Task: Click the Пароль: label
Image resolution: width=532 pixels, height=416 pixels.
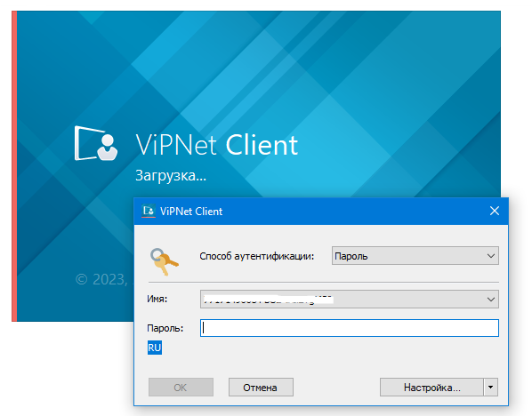Action: coord(165,328)
